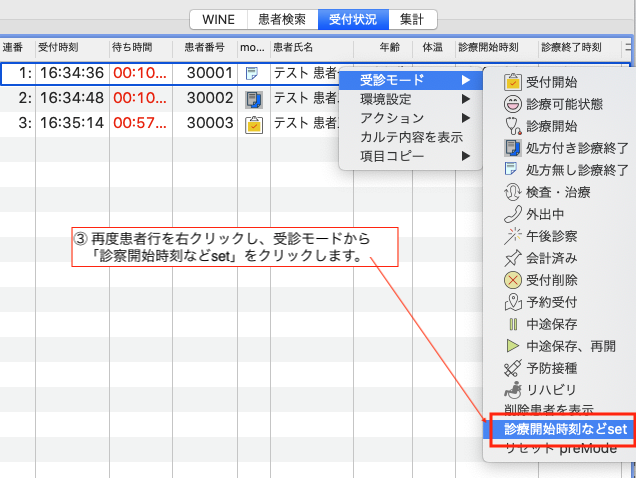
Task: Select patient row 30003
Action: click(210, 123)
